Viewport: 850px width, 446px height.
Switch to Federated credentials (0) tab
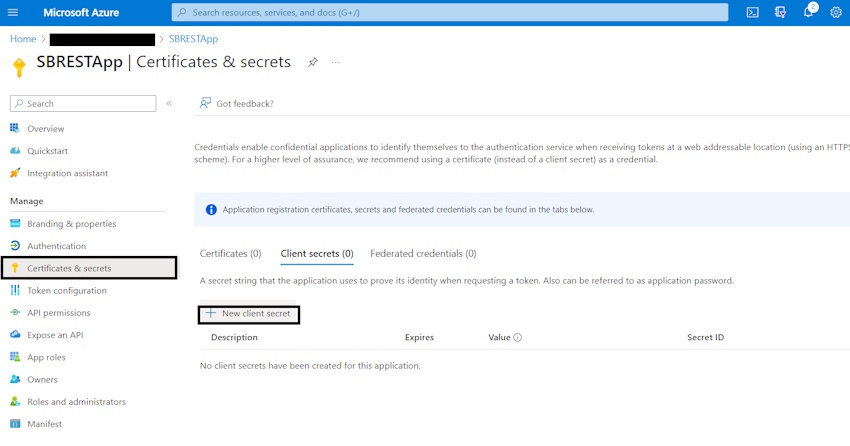(x=423, y=254)
